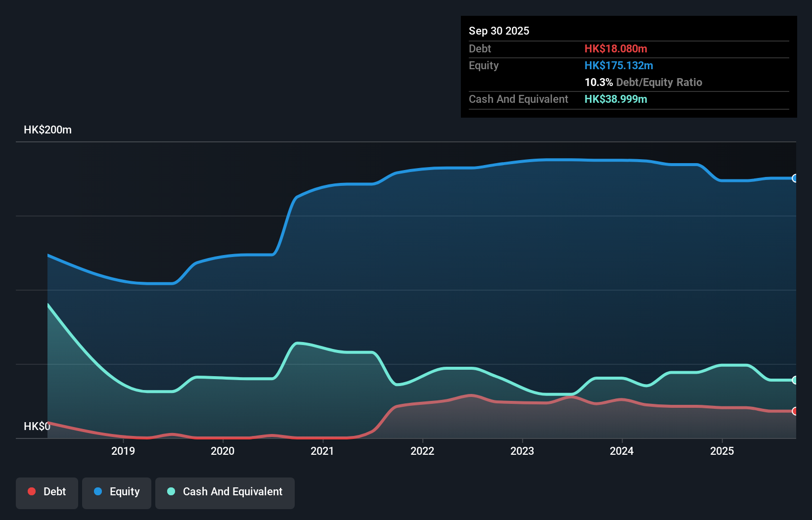812x520 pixels.
Task: Click the Equity row label in tooltip
Action: tap(484, 66)
